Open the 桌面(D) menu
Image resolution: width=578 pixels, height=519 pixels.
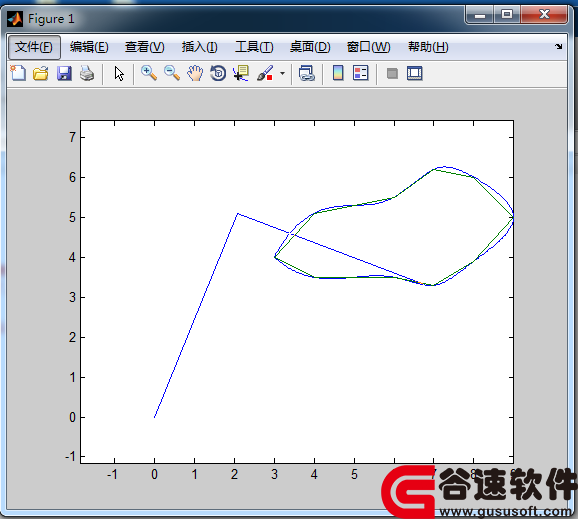coord(310,47)
